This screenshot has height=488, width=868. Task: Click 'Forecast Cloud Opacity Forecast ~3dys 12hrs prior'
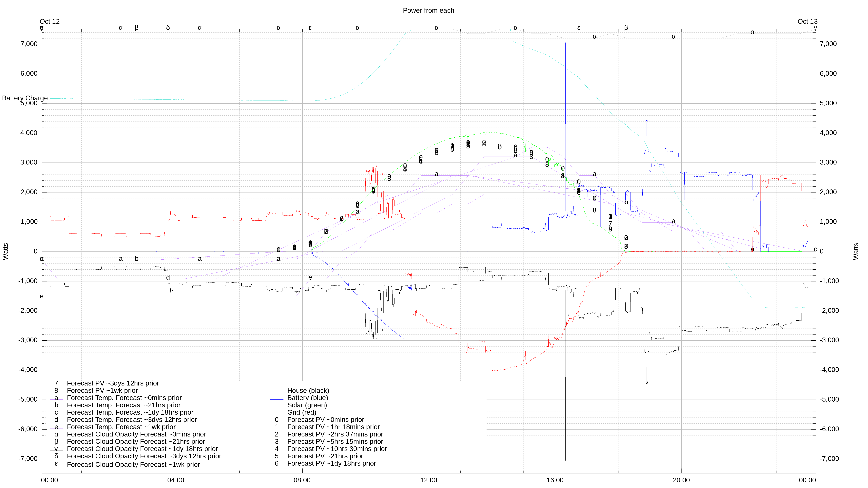144,456
